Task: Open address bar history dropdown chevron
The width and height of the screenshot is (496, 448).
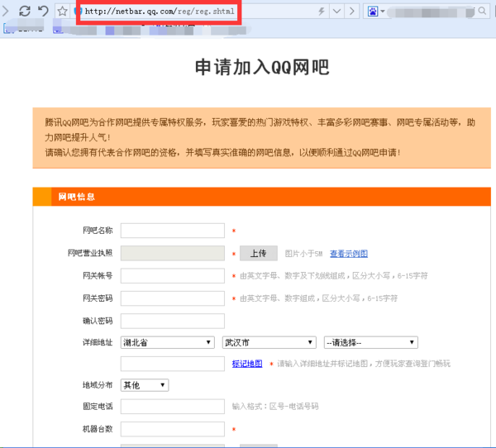Action: click(336, 12)
